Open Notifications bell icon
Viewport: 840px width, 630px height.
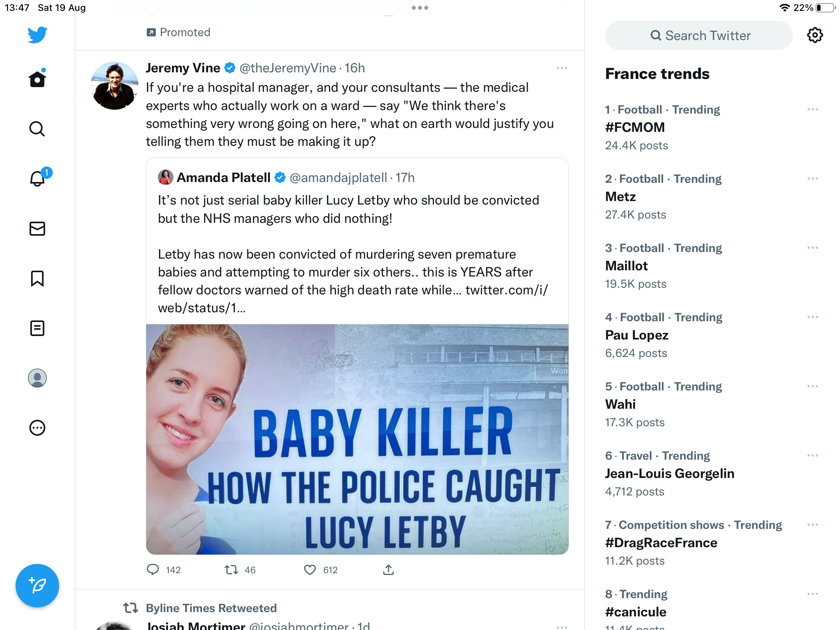38,178
